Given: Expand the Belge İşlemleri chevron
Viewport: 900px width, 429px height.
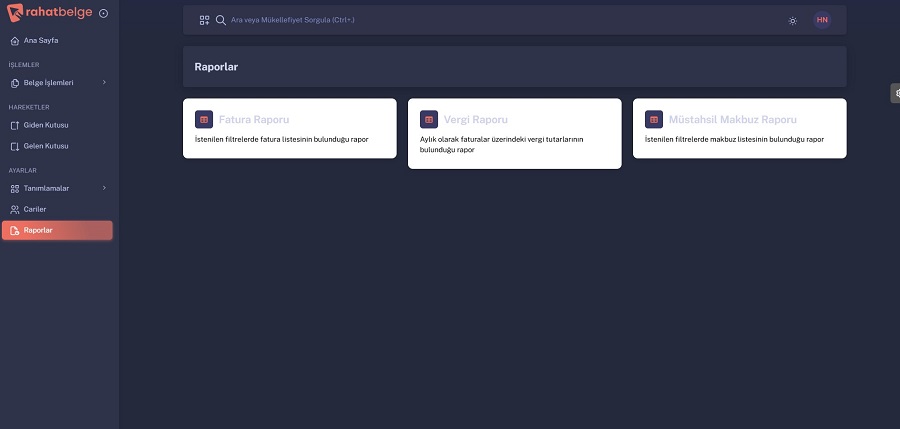Looking at the screenshot, I should pos(104,83).
